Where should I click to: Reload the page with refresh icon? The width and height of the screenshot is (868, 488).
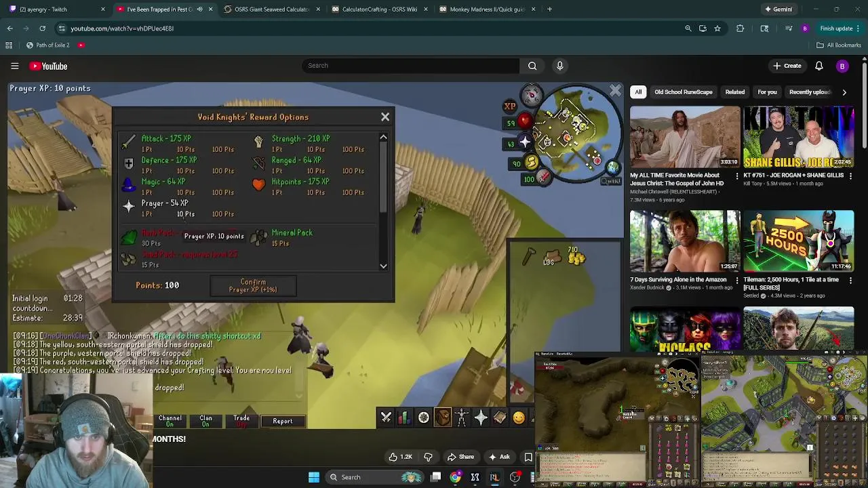42,28
